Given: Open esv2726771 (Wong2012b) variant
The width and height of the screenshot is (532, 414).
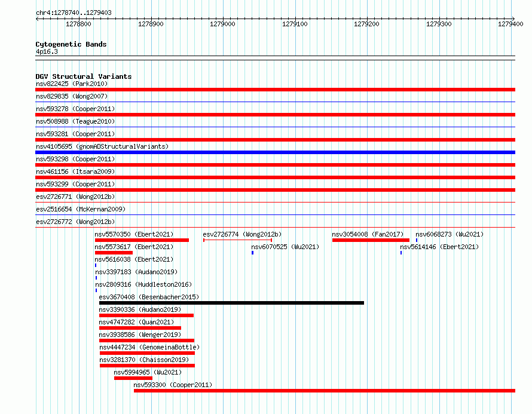Looking at the screenshot, I should pyautogui.click(x=75, y=197).
